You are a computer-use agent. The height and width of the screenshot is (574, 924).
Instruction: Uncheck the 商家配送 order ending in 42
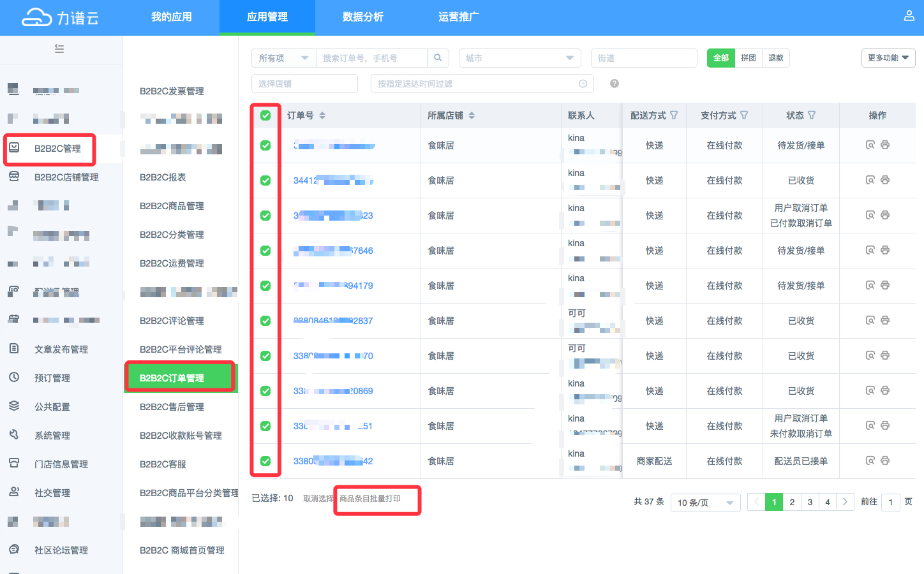[265, 461]
